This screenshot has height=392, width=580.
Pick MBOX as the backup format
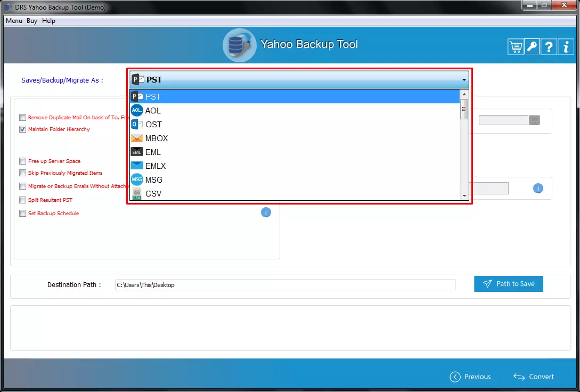pyautogui.click(x=295, y=138)
